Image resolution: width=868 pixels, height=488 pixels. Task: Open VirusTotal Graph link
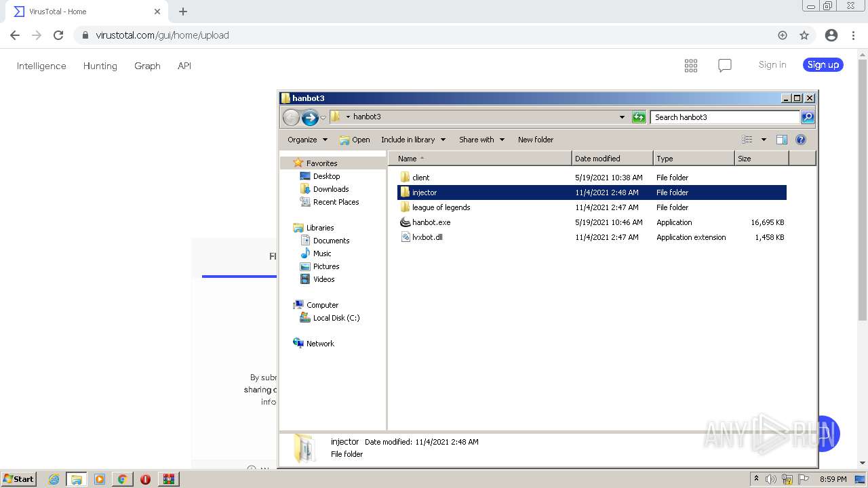[x=147, y=66]
